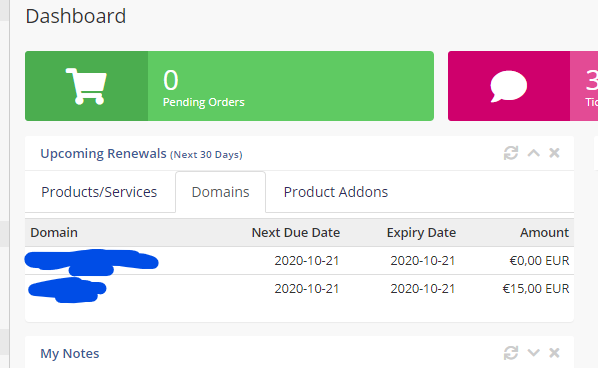Expand the My Notes panel

[x=534, y=353]
